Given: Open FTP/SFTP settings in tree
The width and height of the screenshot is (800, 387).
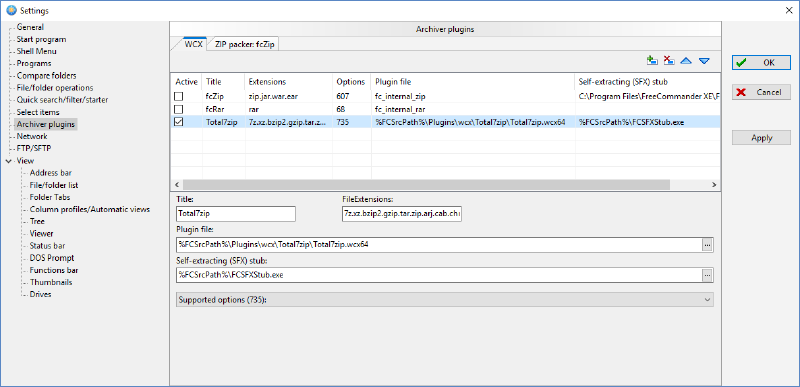Looking at the screenshot, I should [34, 148].
